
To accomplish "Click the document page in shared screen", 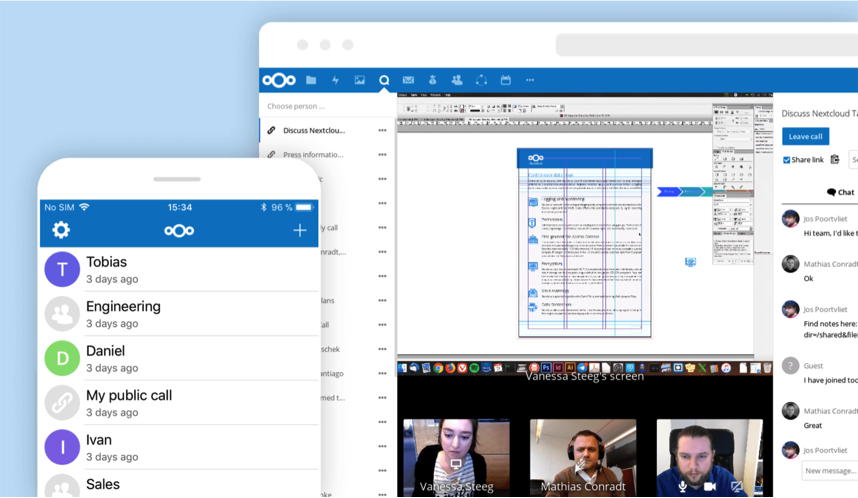I will pos(585,242).
